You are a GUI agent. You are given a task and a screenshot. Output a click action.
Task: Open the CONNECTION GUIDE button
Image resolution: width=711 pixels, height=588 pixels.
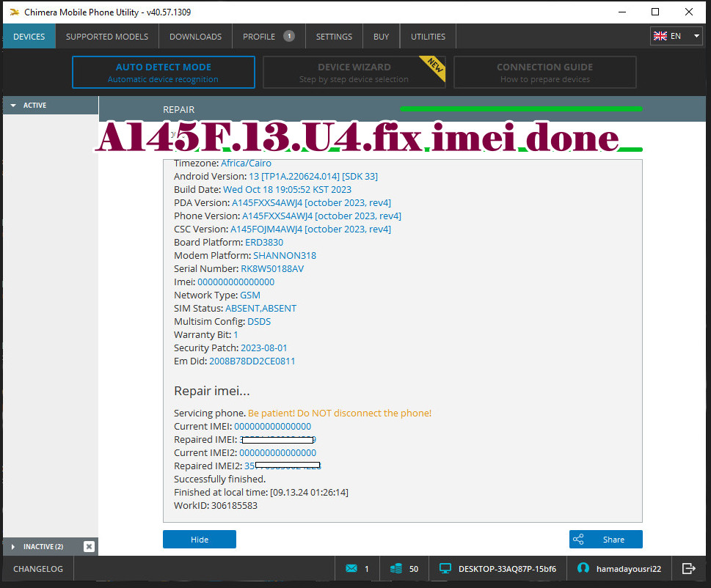tap(545, 72)
